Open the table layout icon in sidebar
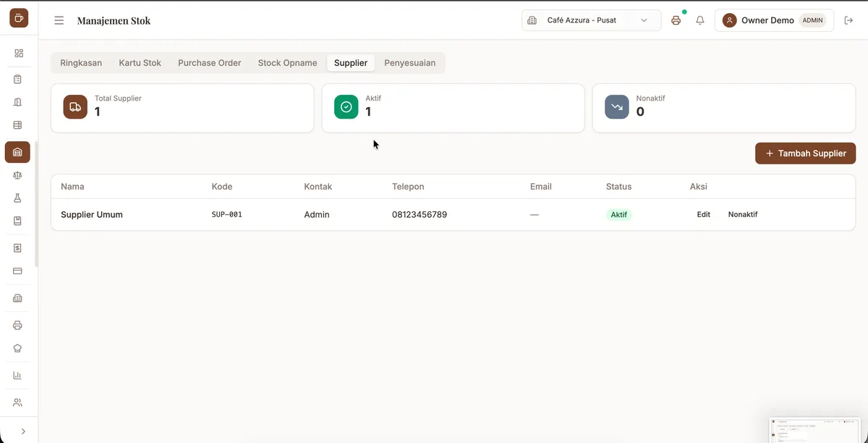The image size is (868, 443). (x=18, y=125)
